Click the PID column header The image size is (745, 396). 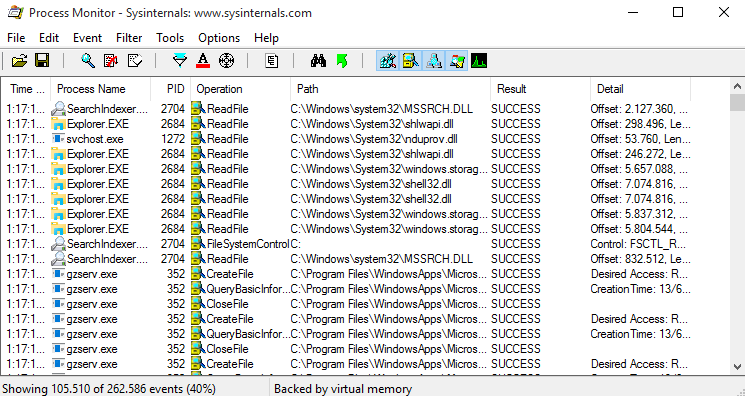(x=171, y=89)
